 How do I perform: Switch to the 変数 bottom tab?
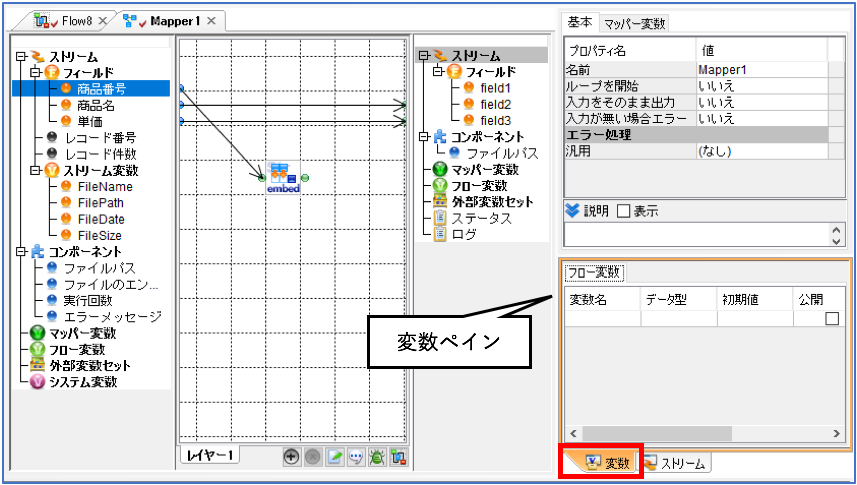click(609, 464)
